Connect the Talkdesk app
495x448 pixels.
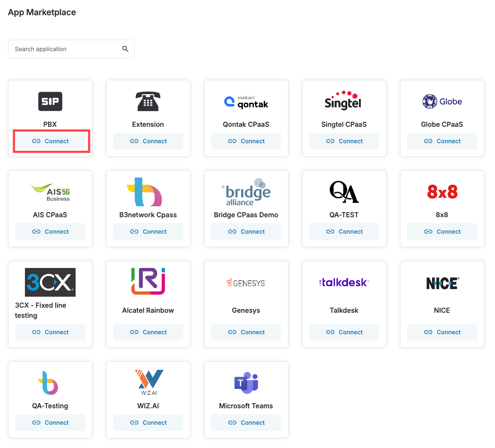[344, 332]
